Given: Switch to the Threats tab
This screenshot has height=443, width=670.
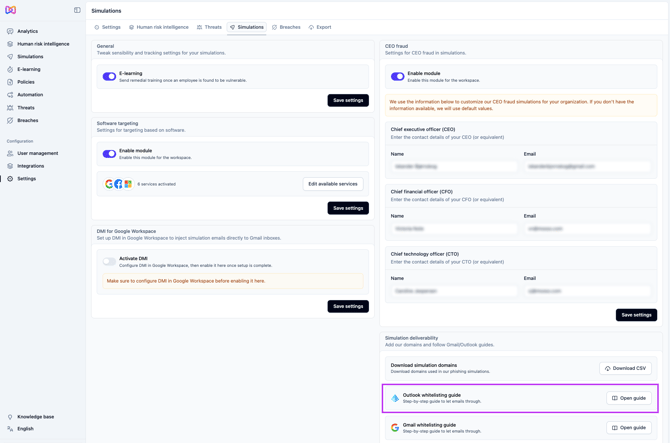Looking at the screenshot, I should (209, 27).
